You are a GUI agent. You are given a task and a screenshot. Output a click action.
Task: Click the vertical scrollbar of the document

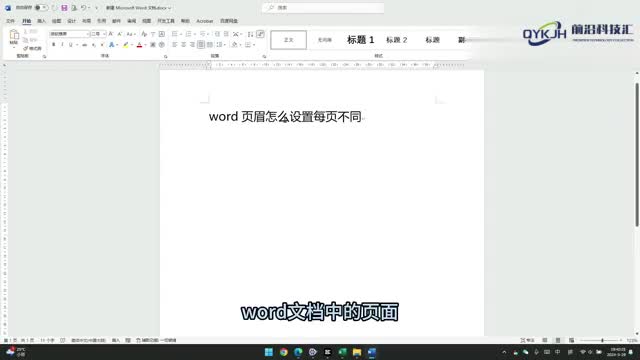click(x=637, y=154)
